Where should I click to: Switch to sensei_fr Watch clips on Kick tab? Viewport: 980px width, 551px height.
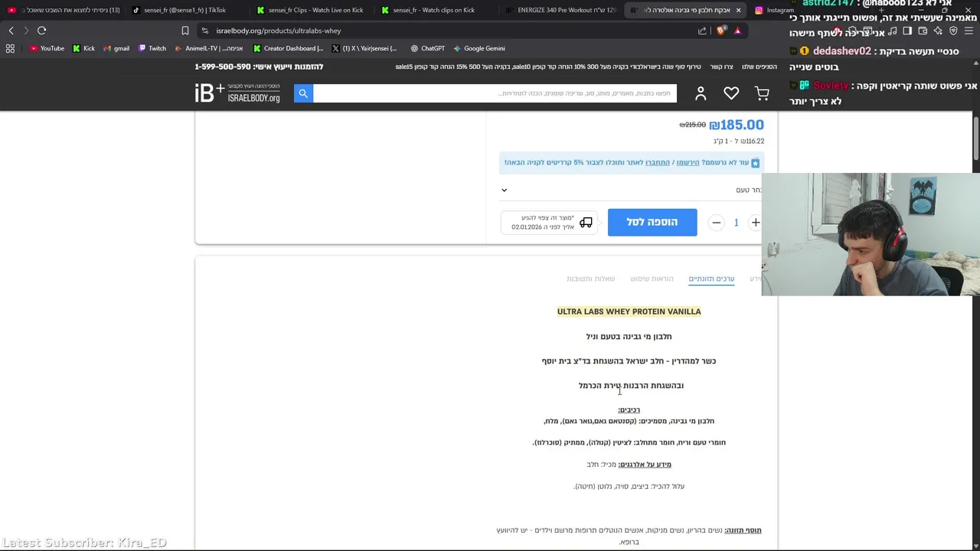(x=436, y=10)
